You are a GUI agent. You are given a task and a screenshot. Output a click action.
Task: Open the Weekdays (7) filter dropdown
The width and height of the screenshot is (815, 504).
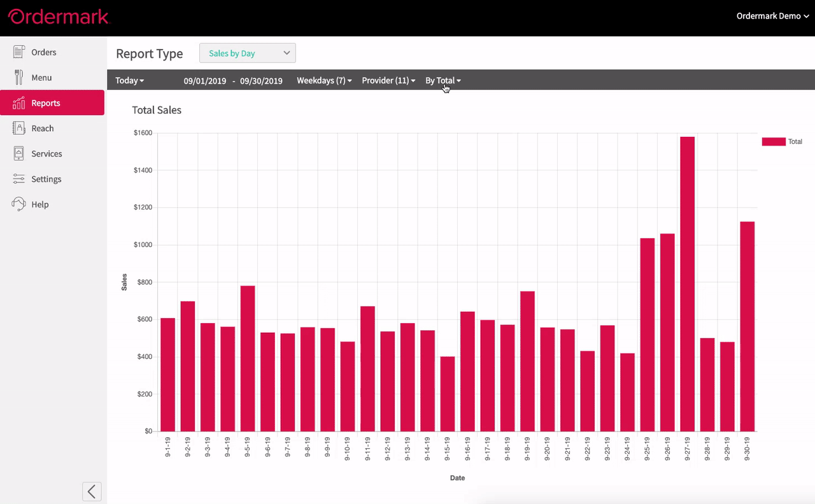tap(324, 81)
